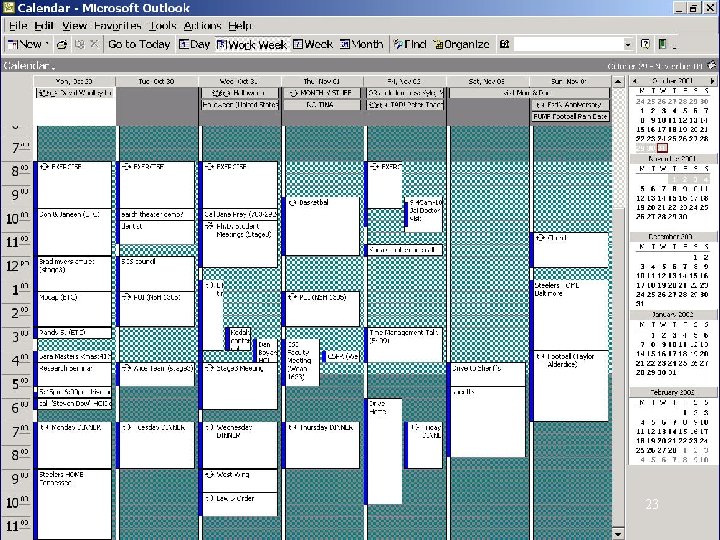Viewport: 720px width, 540px height.
Task: Open the View menu
Action: tap(74, 26)
